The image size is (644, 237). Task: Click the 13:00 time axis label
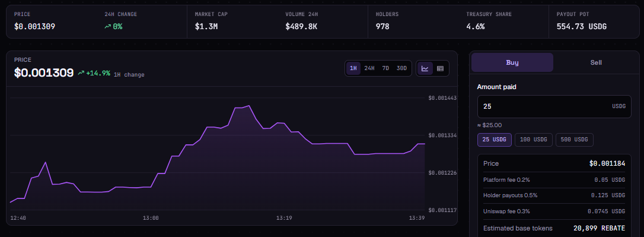click(x=151, y=218)
